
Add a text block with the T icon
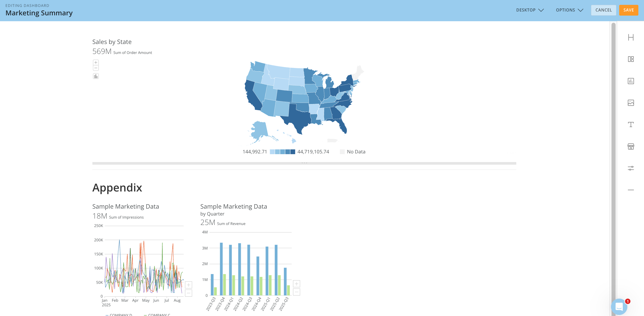631,125
